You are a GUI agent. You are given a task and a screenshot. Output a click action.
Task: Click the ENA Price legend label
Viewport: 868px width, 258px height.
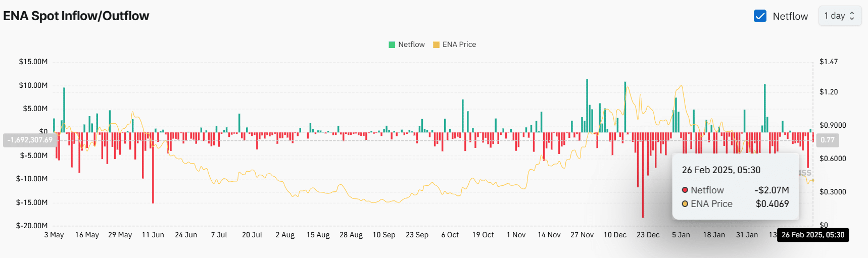point(459,44)
